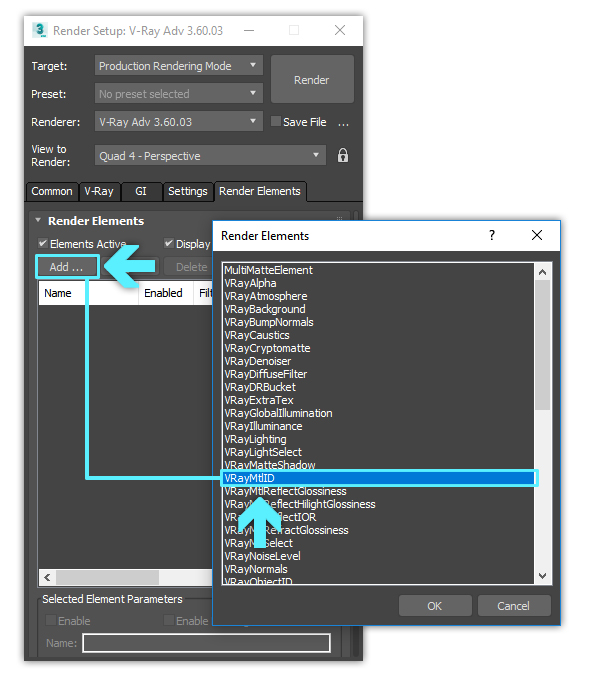Select VRayMtlID in the list

click(378, 478)
